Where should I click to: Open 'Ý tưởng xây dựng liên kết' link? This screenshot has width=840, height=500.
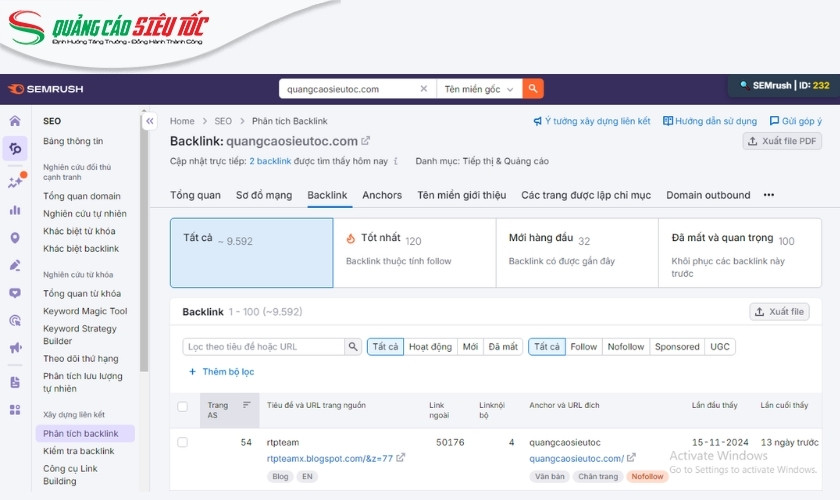591,121
